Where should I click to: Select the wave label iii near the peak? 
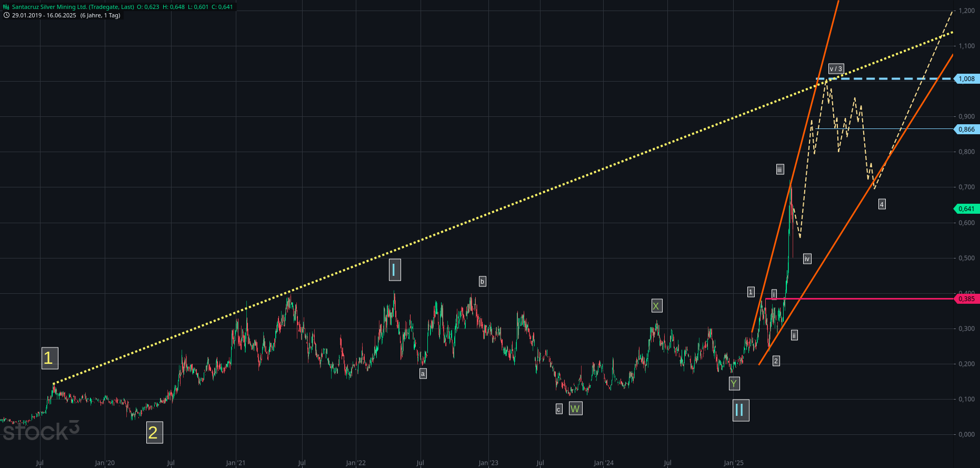[780, 170]
